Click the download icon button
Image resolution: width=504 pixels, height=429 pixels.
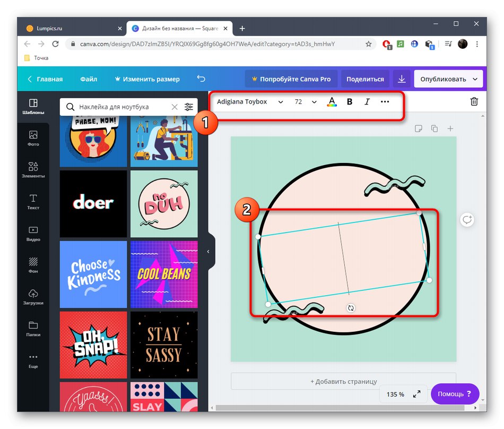[x=402, y=79]
